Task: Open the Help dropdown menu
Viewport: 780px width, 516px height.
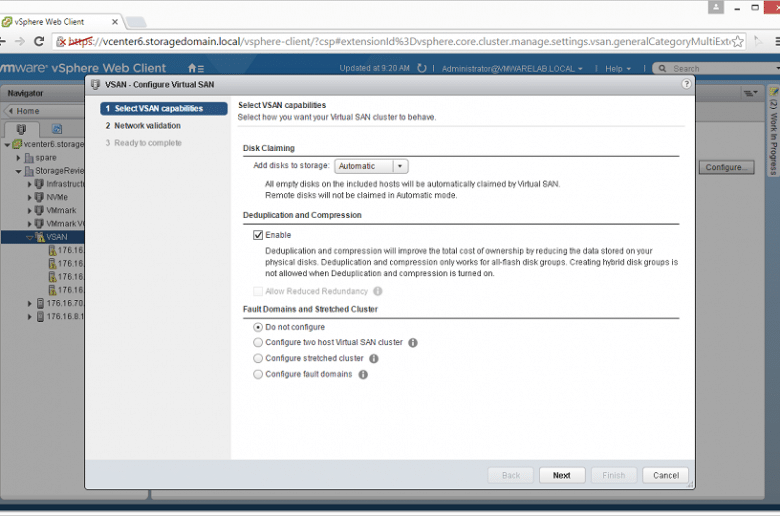Action: (618, 69)
